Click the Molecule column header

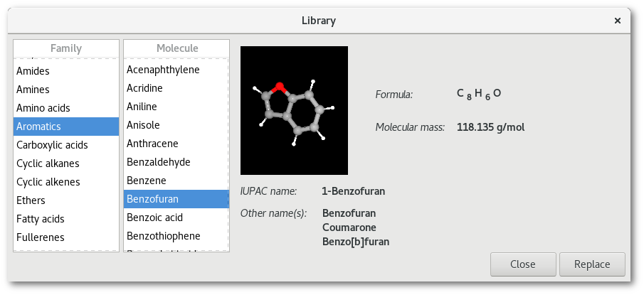(177, 48)
